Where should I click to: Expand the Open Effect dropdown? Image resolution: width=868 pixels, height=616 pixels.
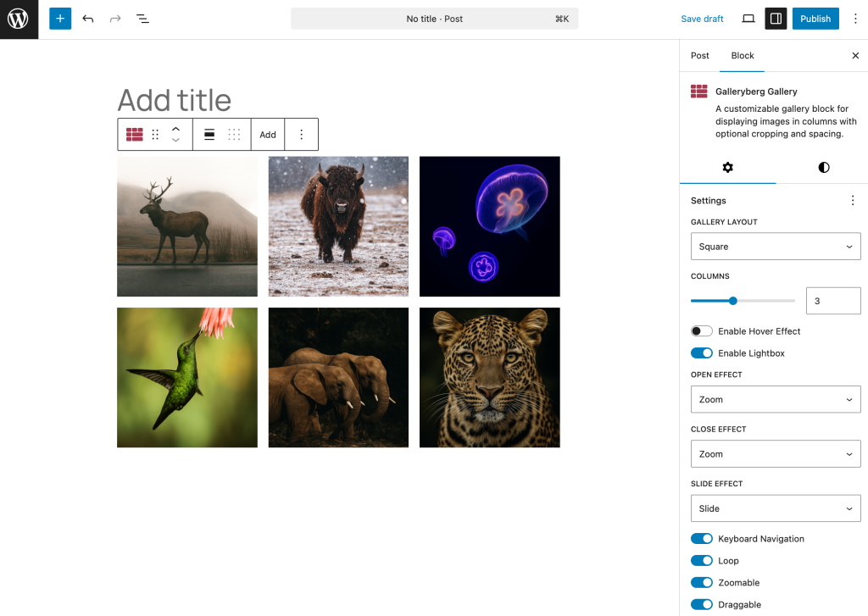coord(775,400)
